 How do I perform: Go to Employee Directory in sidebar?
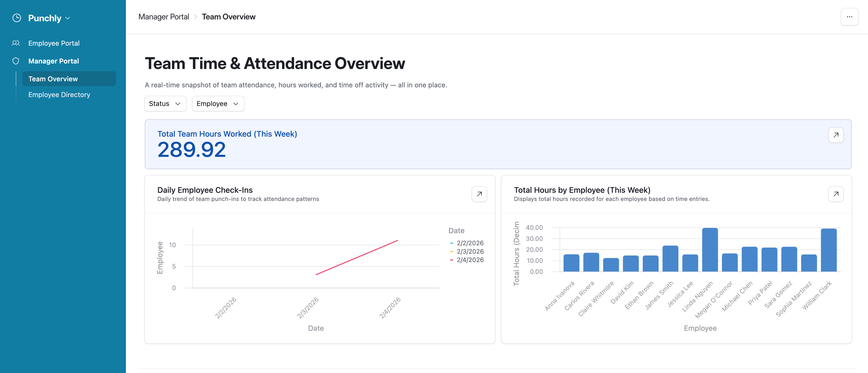(59, 95)
